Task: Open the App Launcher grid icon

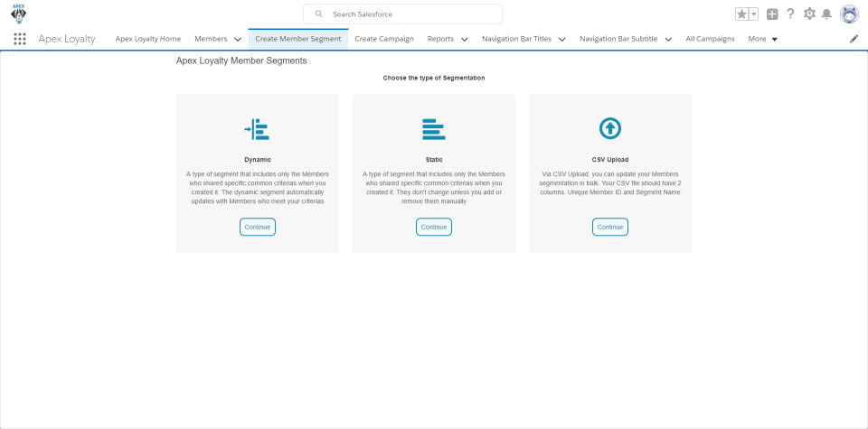Action: [x=20, y=39]
